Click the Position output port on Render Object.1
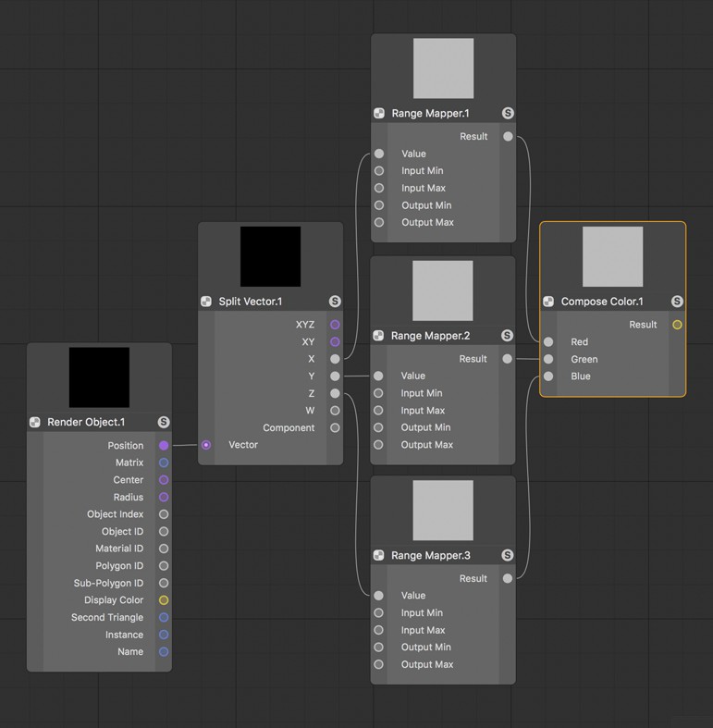Viewport: 713px width, 728px height. [164, 446]
